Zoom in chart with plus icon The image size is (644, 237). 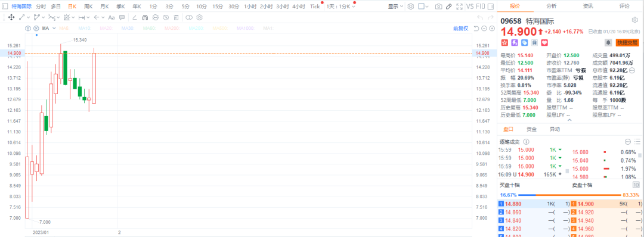click(491, 29)
